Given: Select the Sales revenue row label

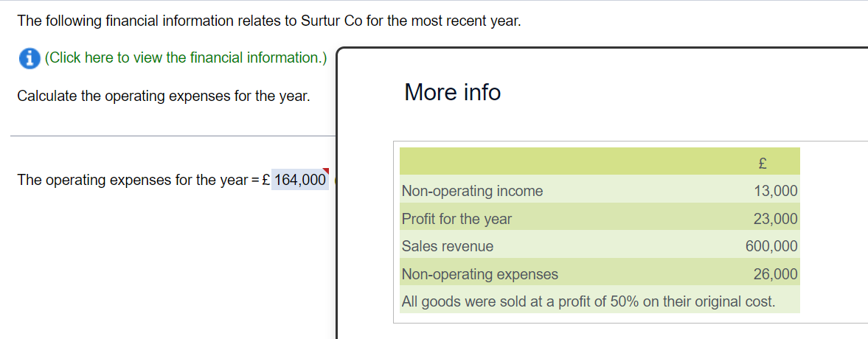Looking at the screenshot, I should pos(448,246).
